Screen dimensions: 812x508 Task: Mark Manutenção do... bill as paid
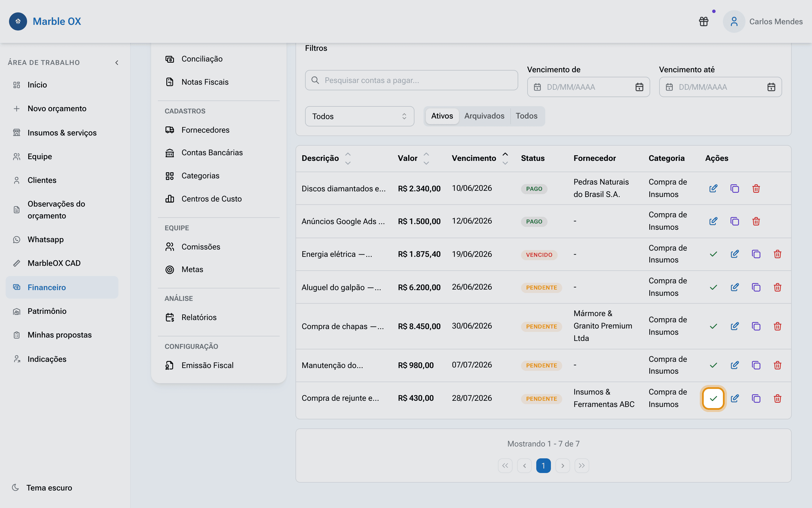click(x=713, y=365)
